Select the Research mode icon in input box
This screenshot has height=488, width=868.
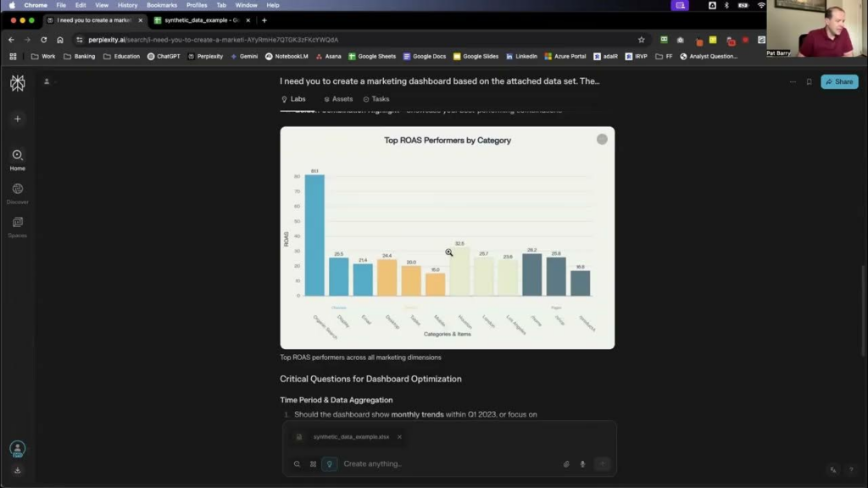click(x=313, y=464)
